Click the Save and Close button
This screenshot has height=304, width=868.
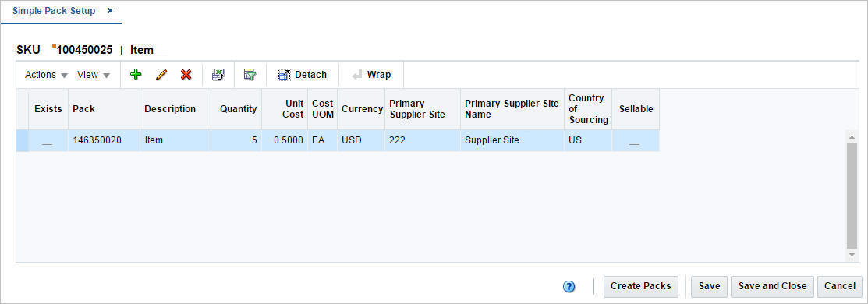pyautogui.click(x=772, y=286)
